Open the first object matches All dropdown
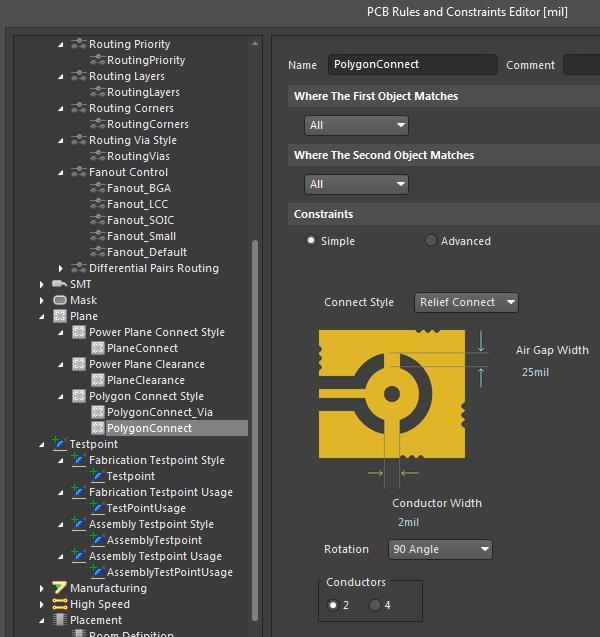Screen dimensions: 600x637 [x=356, y=125]
